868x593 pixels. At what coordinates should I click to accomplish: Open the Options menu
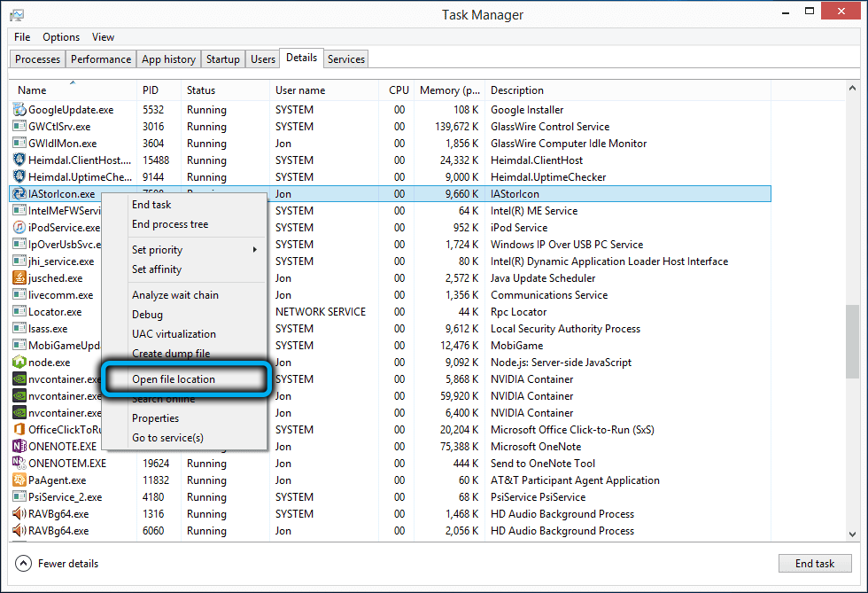(x=61, y=37)
